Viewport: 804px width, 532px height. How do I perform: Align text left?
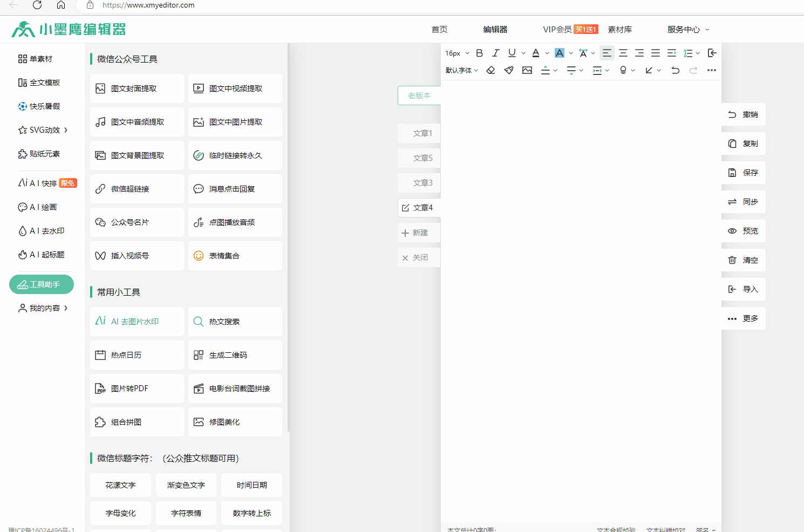click(x=607, y=53)
